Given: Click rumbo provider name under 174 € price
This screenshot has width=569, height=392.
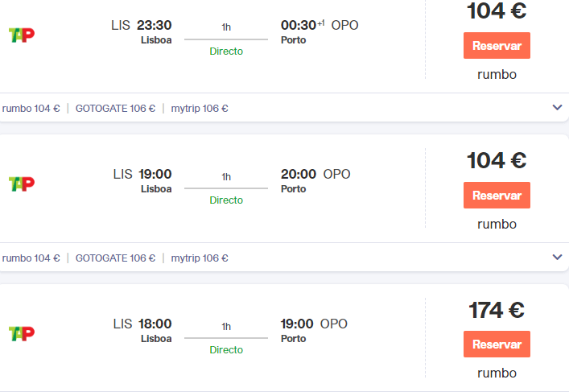Looking at the screenshot, I should point(497,373).
